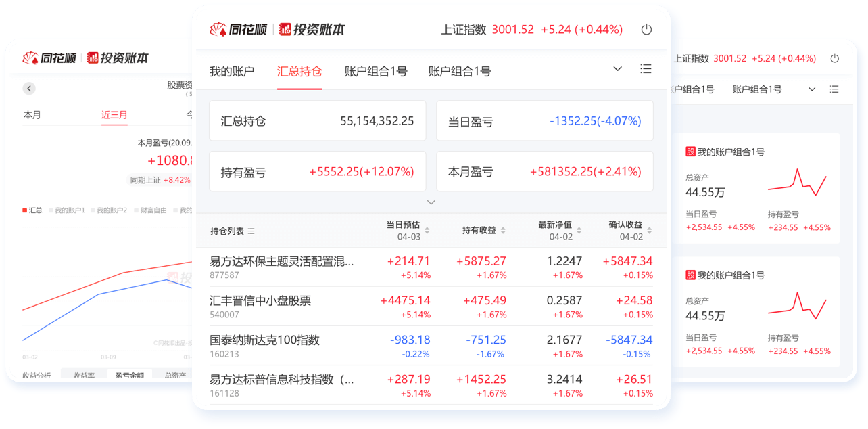Screen dimensions: 868x429
Task: Switch to the 我的账户 tab
Action: pos(232,70)
